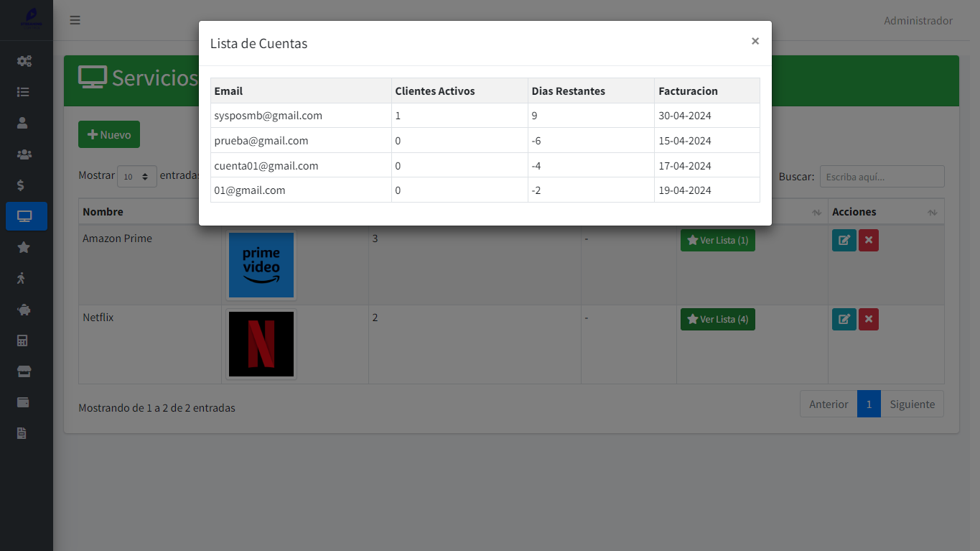Open the entries-per-page dropdown

(136, 176)
